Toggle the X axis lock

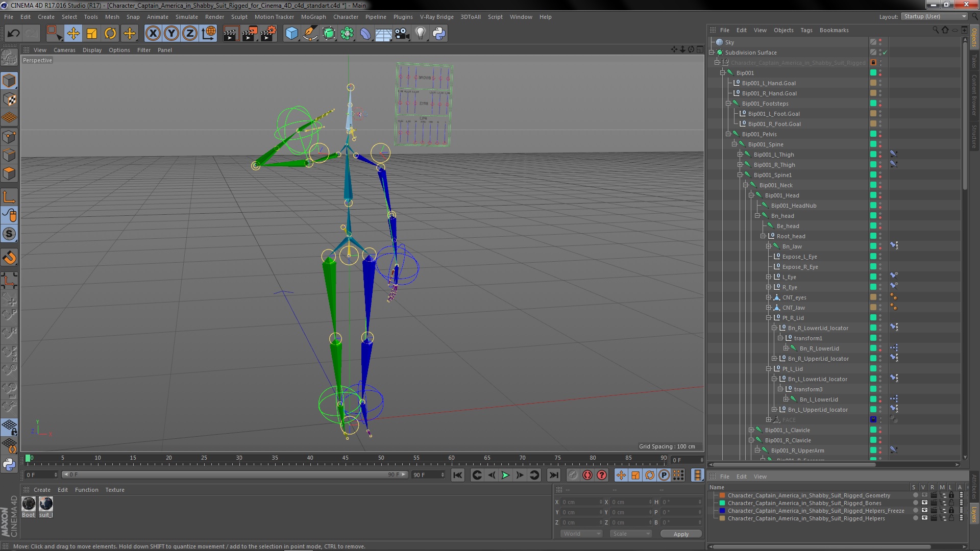coord(153,34)
